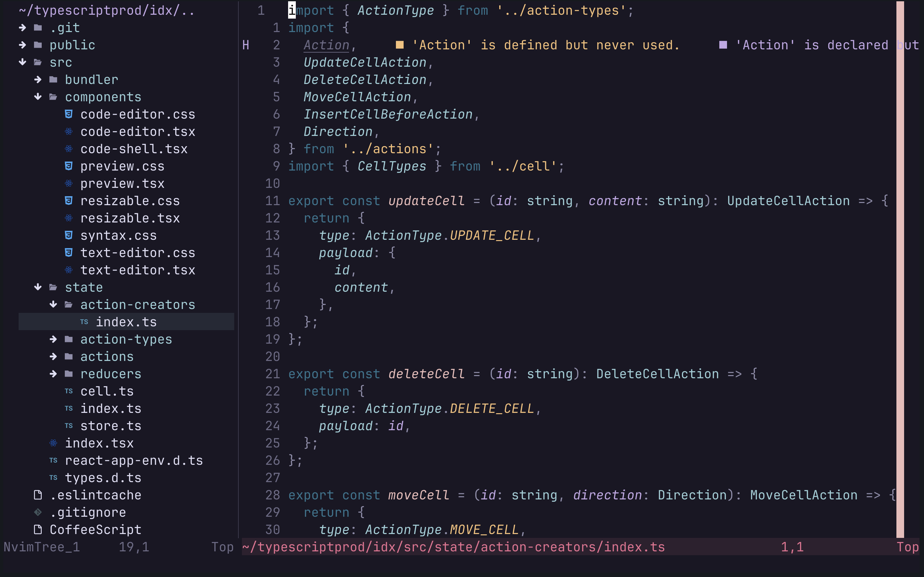Click the TS icon beside store.ts
Viewport: 924px width, 577px height.
[69, 425]
